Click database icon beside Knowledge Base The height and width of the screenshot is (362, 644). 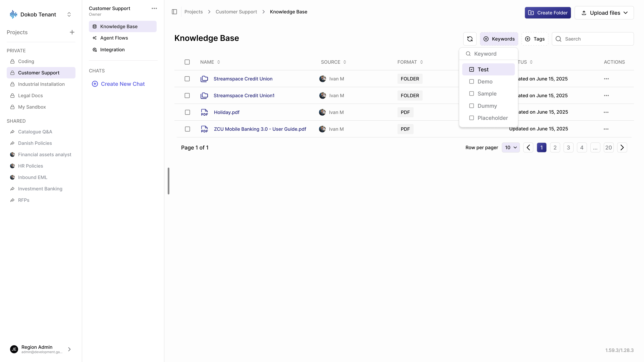click(94, 26)
